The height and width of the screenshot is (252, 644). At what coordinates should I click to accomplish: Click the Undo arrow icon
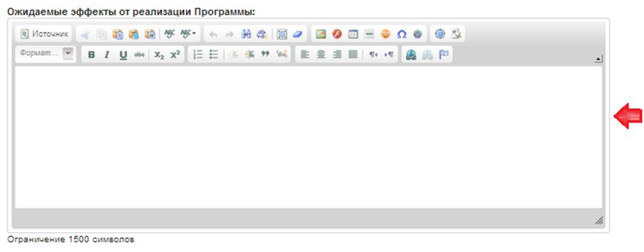pos(213,34)
